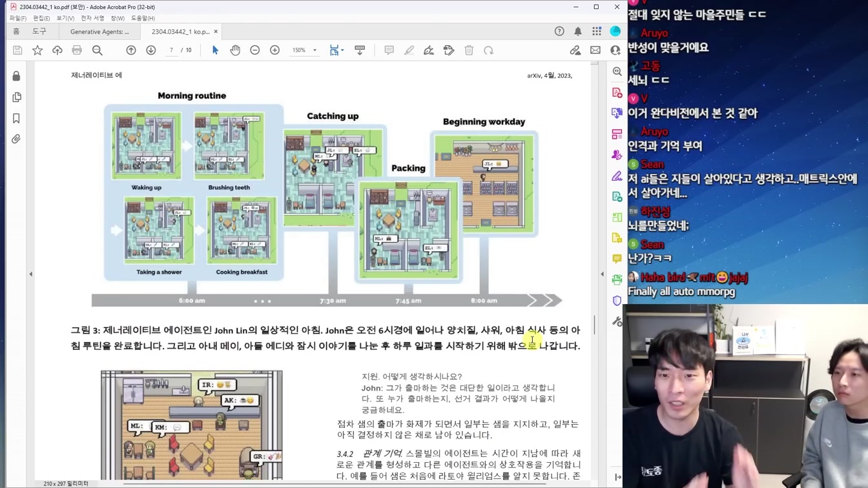
Task: Close the 2304.03442_1 ko.p... tab
Action: click(x=216, y=32)
